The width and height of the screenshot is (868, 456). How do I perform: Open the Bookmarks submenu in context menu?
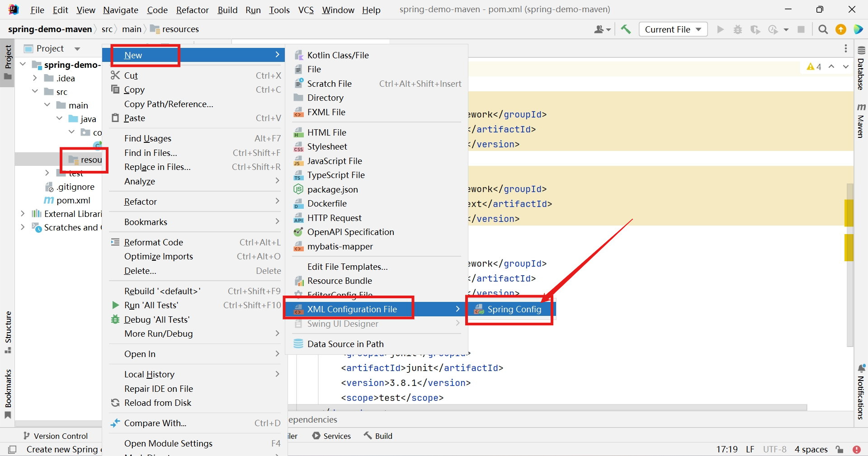click(x=195, y=222)
